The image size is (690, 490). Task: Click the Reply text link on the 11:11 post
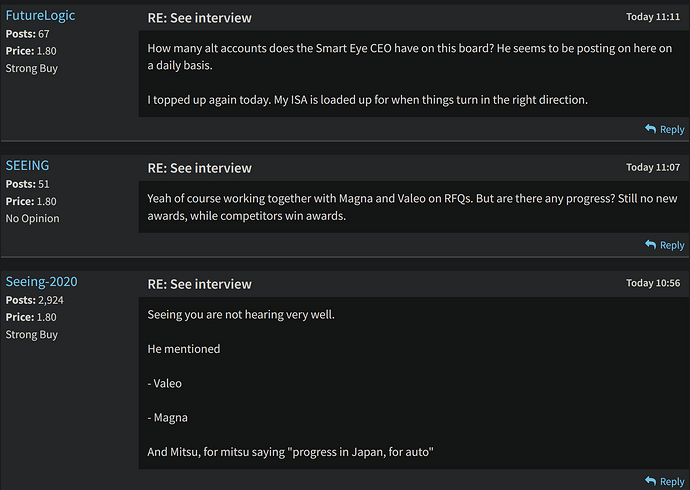point(672,129)
